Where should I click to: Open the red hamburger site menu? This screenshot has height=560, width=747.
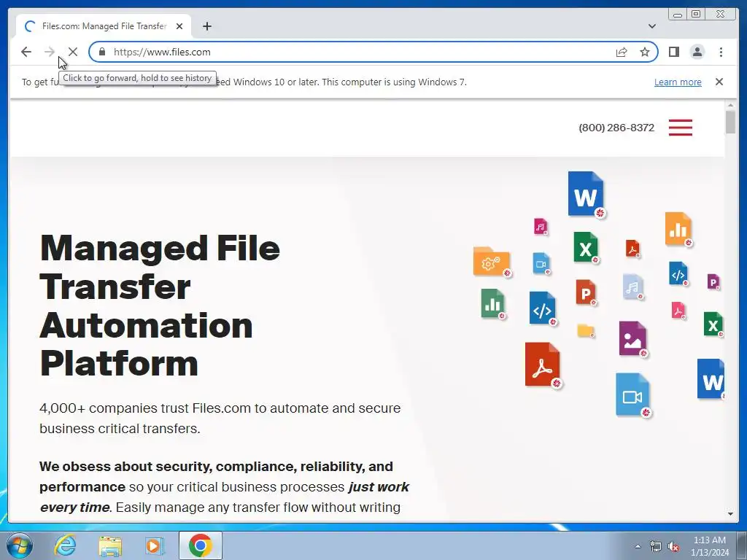tap(681, 128)
